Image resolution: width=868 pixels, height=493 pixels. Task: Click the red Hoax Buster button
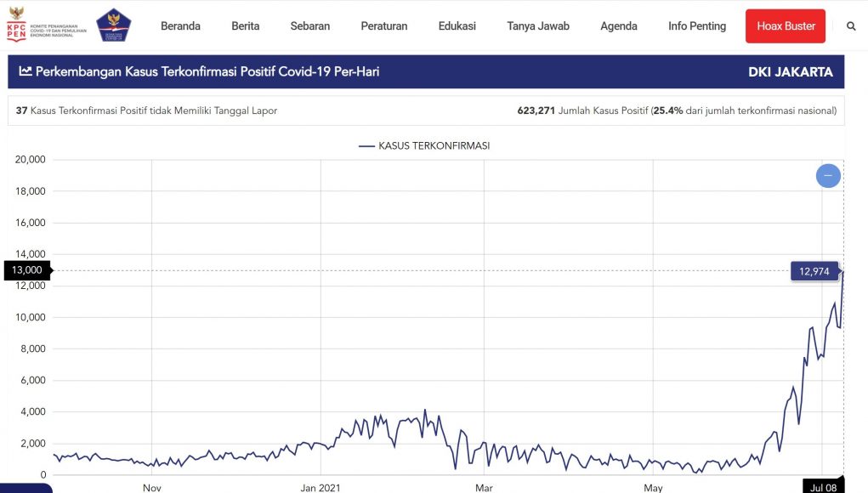click(786, 26)
